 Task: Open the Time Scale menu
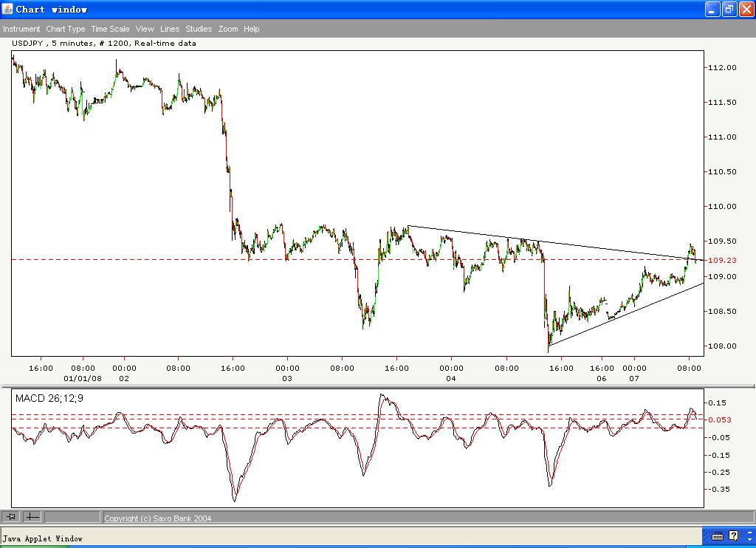point(111,29)
